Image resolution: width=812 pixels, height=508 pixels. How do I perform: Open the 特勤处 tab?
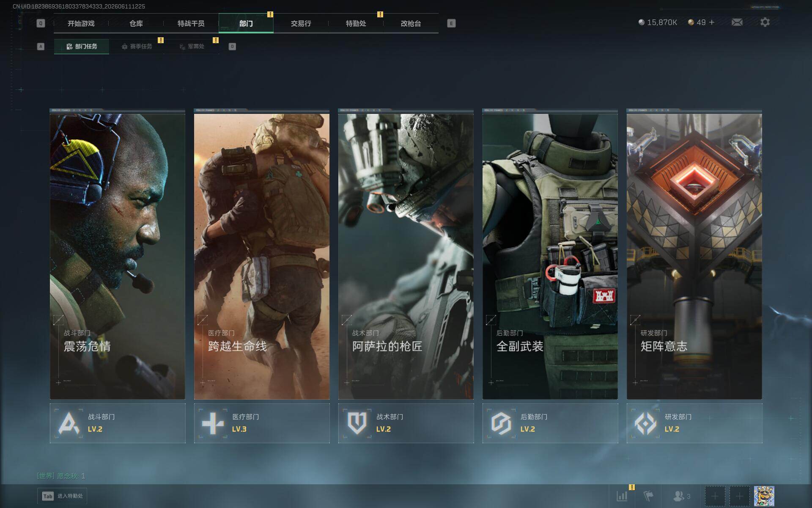(x=356, y=23)
